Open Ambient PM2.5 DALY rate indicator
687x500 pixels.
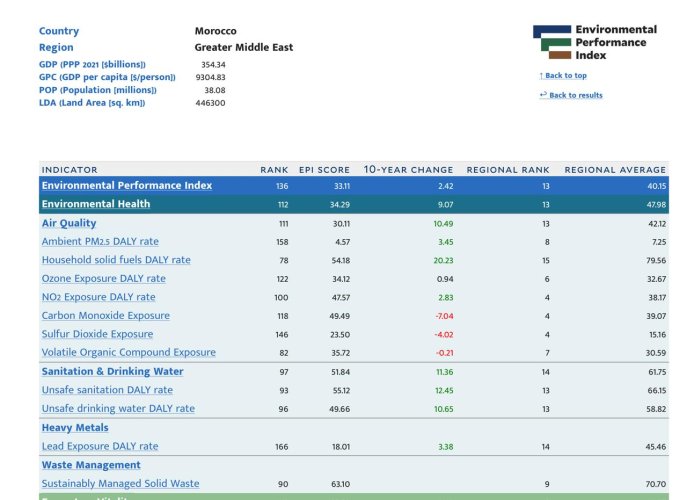pos(100,241)
